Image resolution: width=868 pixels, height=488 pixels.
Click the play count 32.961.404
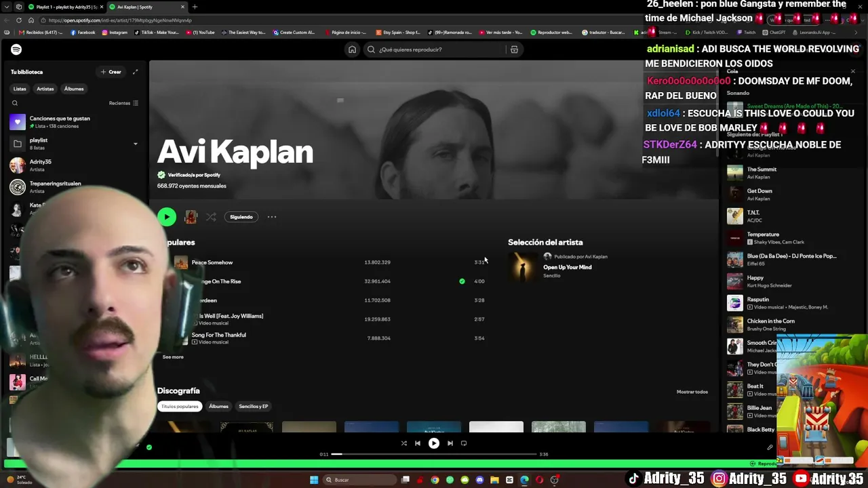point(377,281)
